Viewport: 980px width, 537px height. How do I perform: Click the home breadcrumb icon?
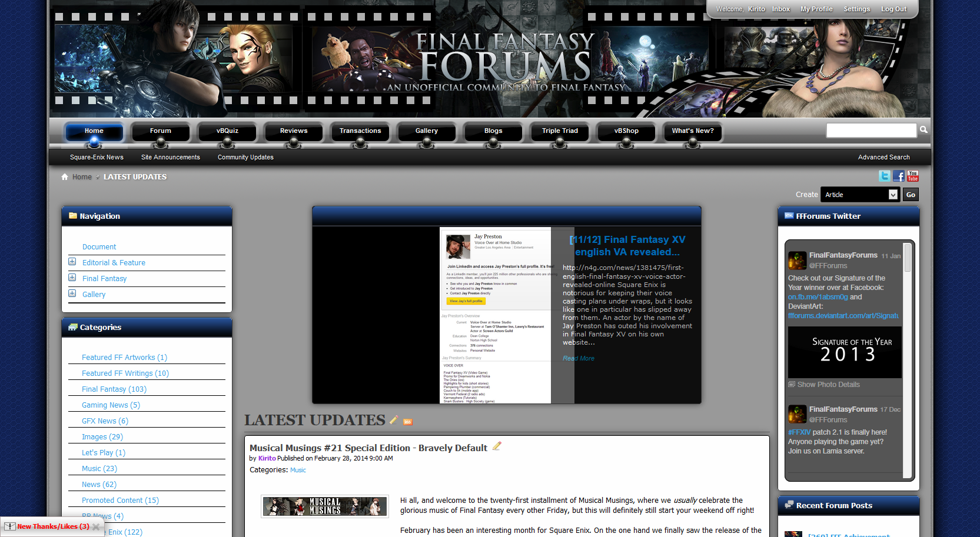pyautogui.click(x=65, y=176)
